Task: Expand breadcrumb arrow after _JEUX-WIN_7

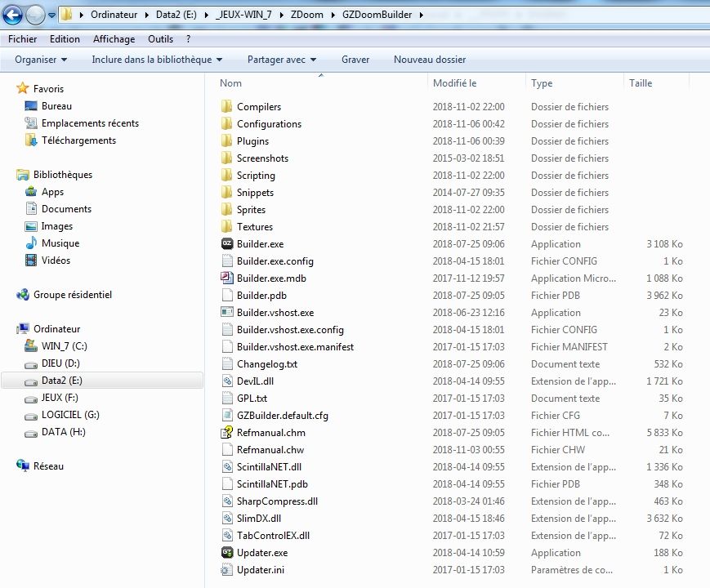Action: coord(281,15)
